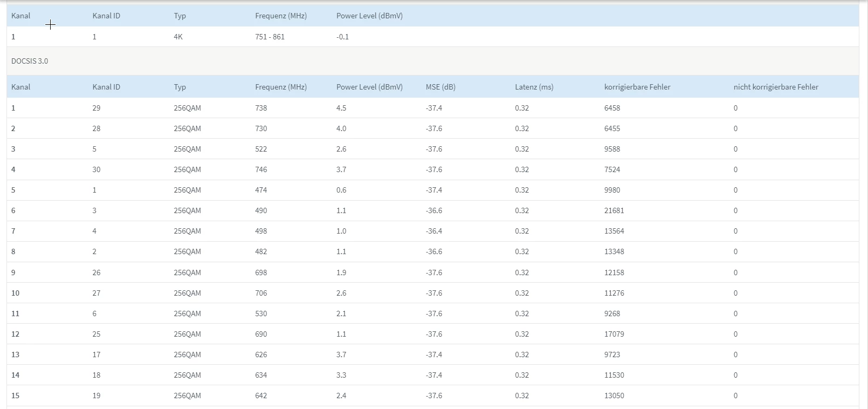Viewport: 868px width, 409px height.
Task: Select Kanal ID cell '26'
Action: [x=97, y=272]
